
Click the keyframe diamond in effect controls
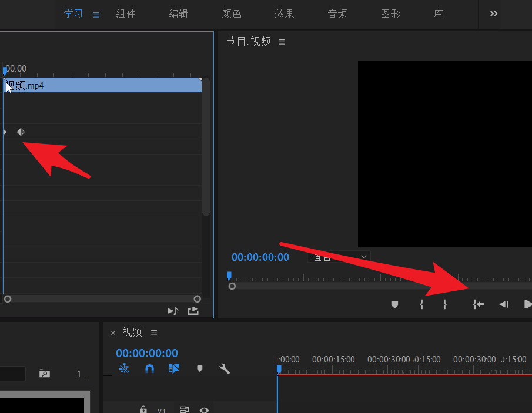(x=21, y=132)
